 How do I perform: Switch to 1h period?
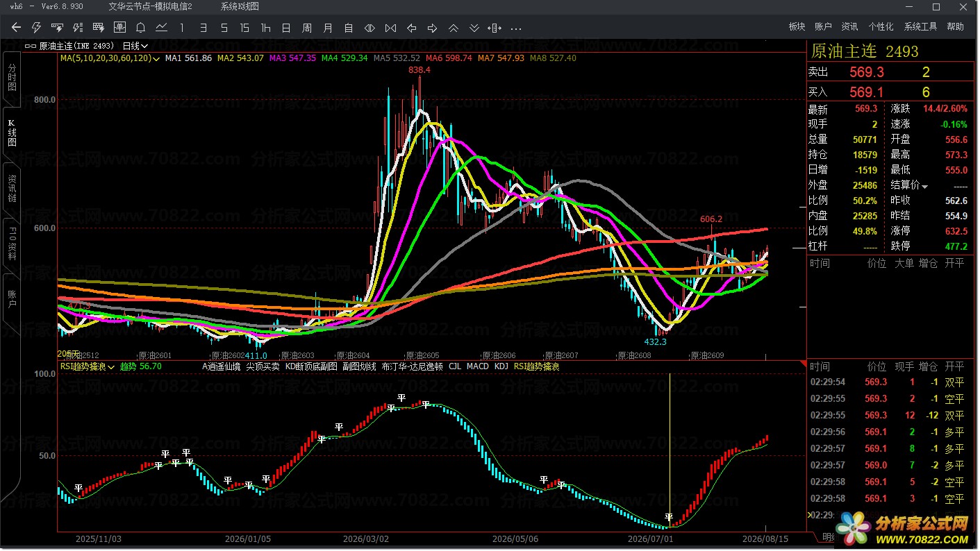(265, 28)
